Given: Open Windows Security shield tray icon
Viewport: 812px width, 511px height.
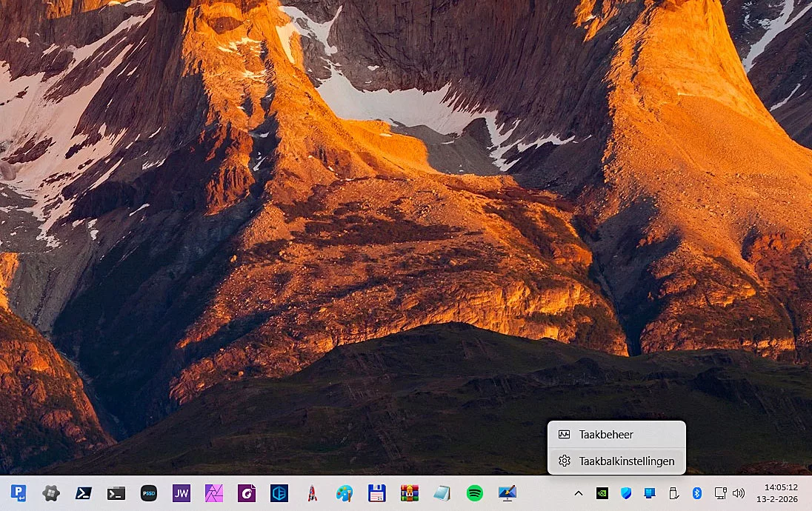Looking at the screenshot, I should tap(626, 493).
